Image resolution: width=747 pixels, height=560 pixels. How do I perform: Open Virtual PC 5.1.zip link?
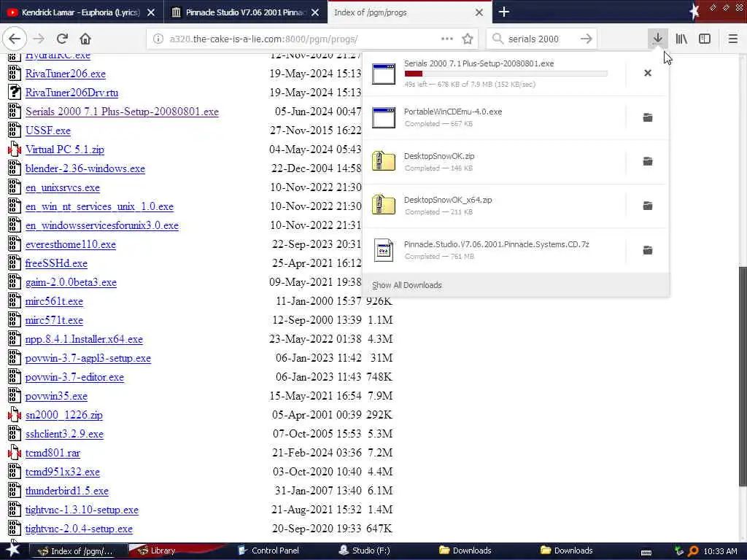(65, 149)
